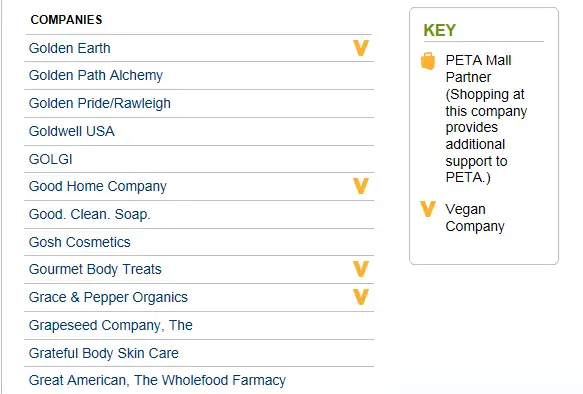The height and width of the screenshot is (394, 583).
Task: Click the V icon beside Grace & Pepper Organics
Action: (361, 297)
